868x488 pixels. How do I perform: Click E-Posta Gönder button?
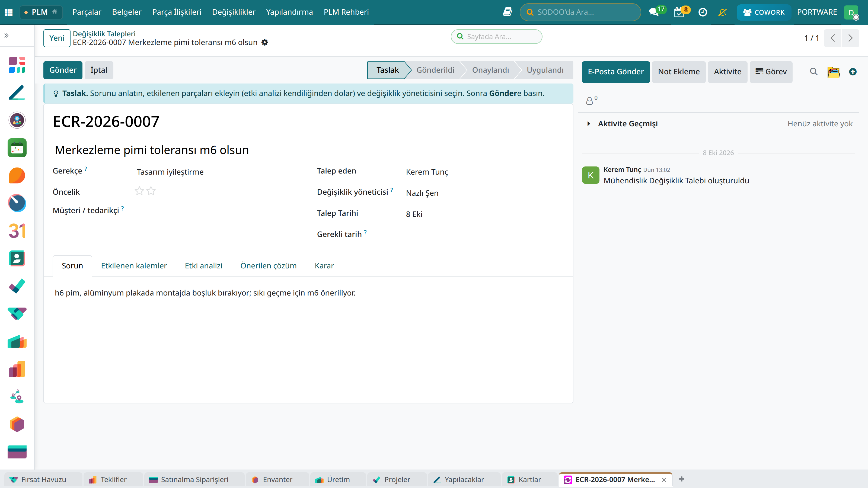[616, 72]
